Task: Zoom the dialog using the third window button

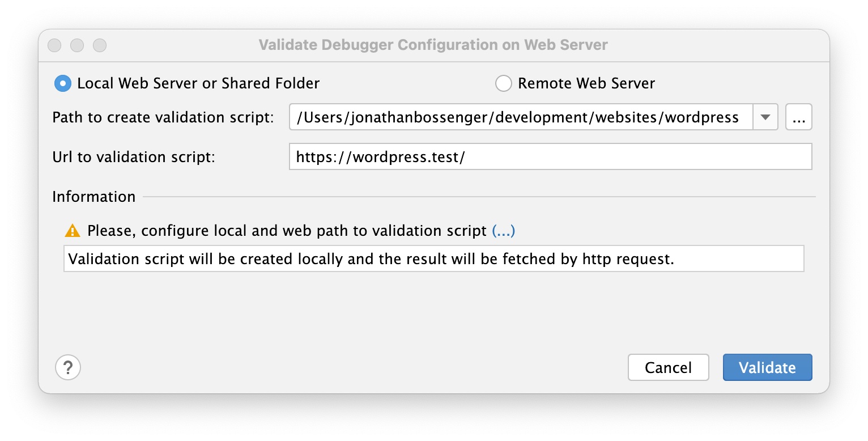Action: [x=100, y=45]
